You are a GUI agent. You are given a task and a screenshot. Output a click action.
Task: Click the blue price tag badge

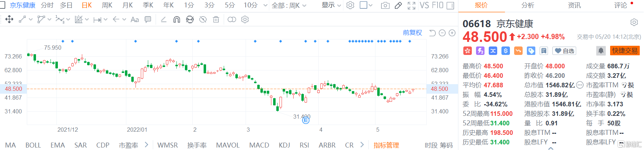click(531, 51)
